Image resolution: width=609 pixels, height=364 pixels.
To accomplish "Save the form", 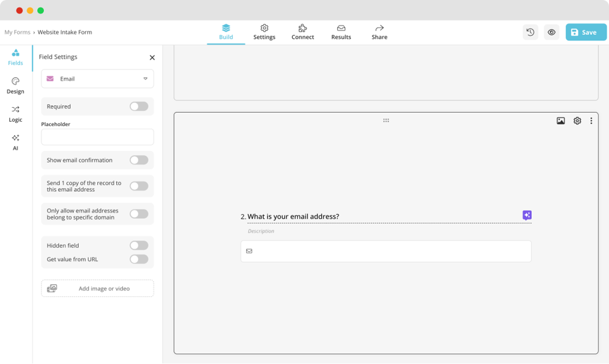I will click(585, 32).
